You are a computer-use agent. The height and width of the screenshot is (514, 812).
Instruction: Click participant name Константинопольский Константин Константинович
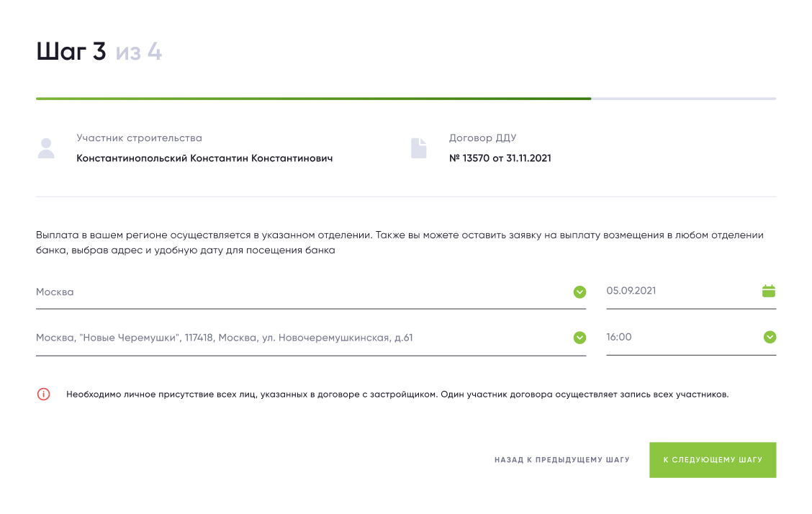click(x=204, y=158)
